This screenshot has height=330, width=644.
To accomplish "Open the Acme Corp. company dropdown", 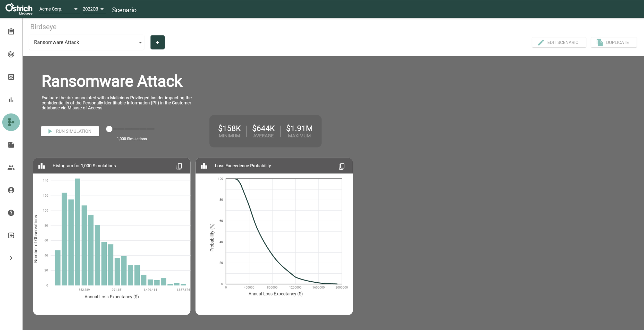I will [x=59, y=9].
